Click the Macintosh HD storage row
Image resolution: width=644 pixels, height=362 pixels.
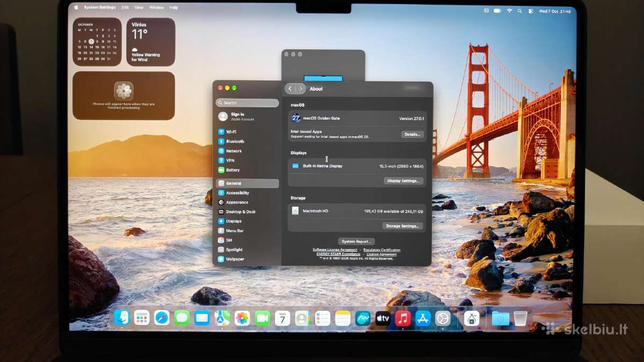[357, 211]
